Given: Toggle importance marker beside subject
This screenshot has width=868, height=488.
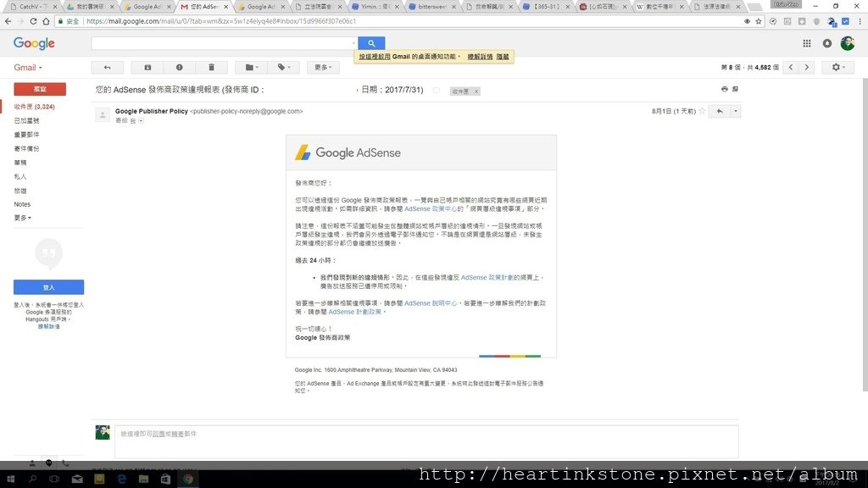Looking at the screenshot, I should pos(437,90).
